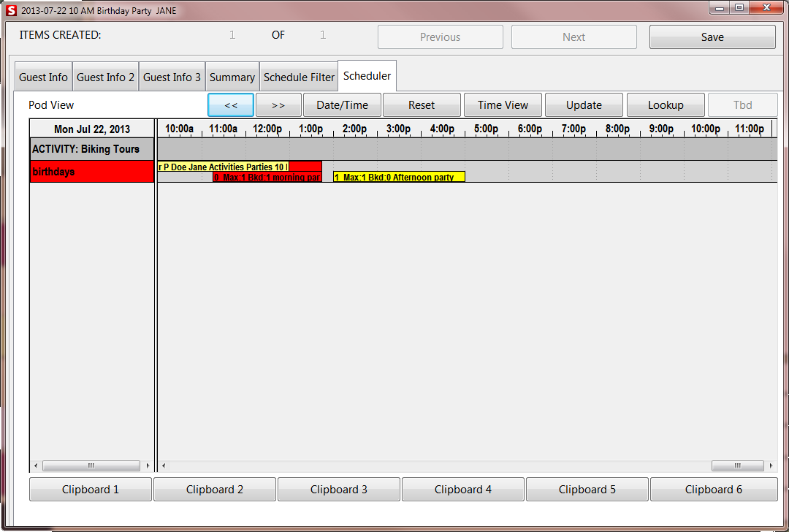
Task: Click the Lookup button
Action: 666,104
